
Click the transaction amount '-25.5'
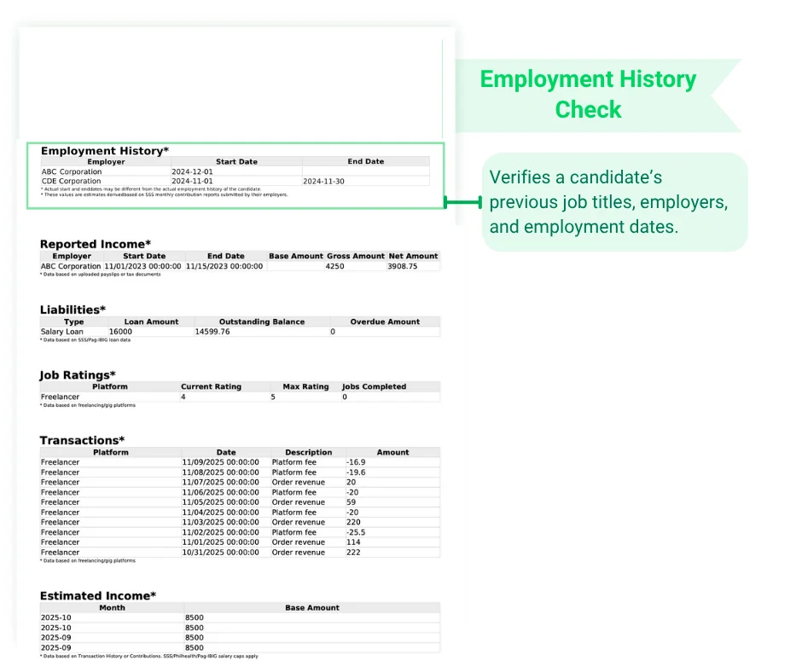point(356,532)
